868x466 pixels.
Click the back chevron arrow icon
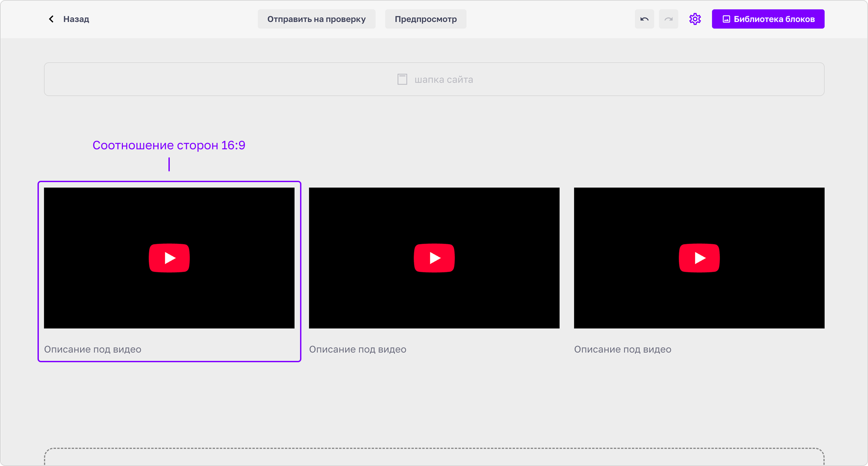pyautogui.click(x=51, y=19)
